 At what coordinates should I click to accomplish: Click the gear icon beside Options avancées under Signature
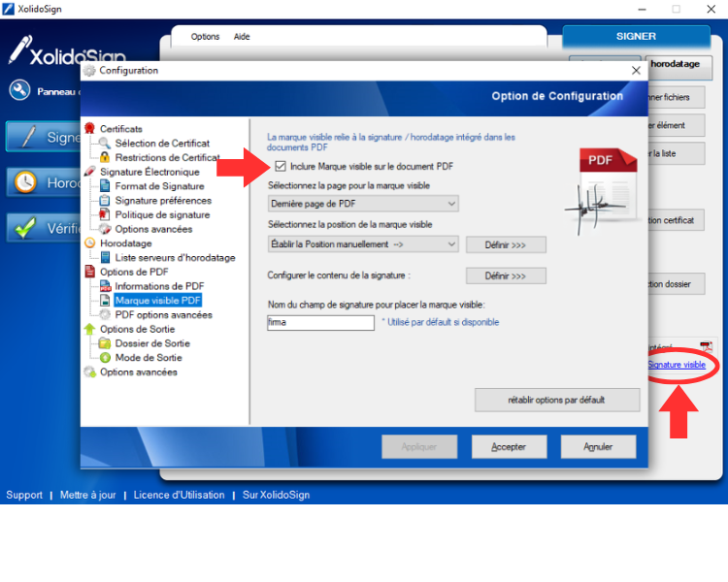pos(105,229)
